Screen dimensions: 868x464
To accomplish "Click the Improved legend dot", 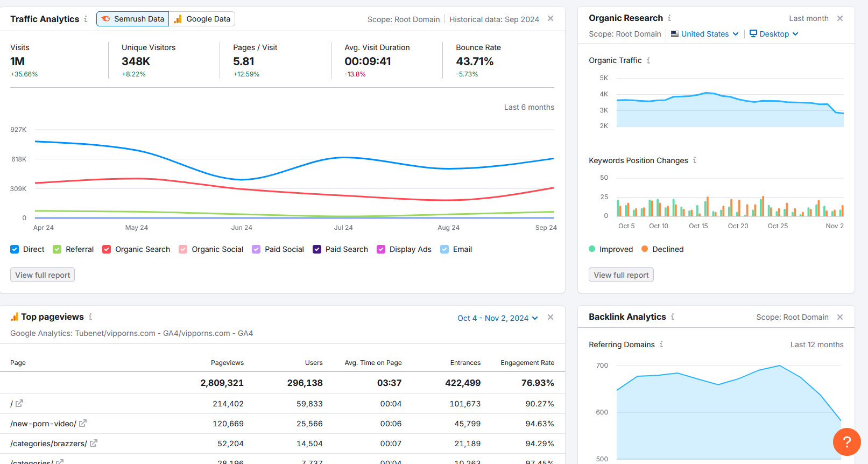I will click(592, 249).
